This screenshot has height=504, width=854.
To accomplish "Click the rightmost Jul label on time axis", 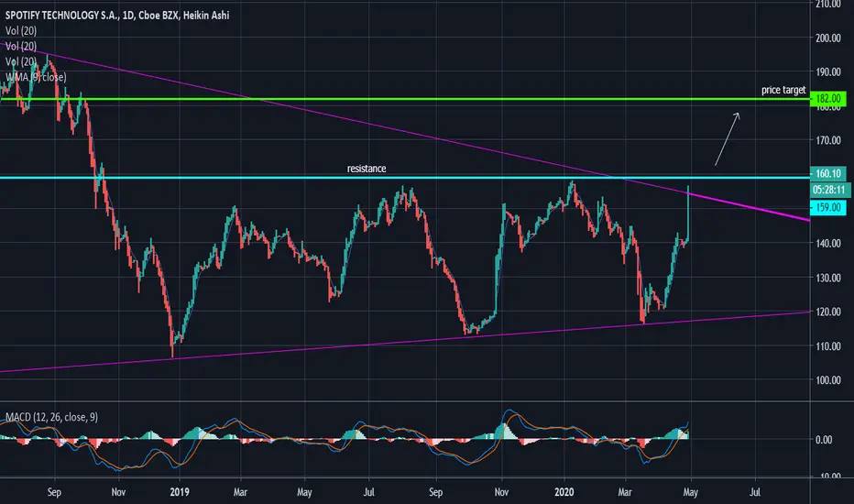I will click(x=755, y=492).
